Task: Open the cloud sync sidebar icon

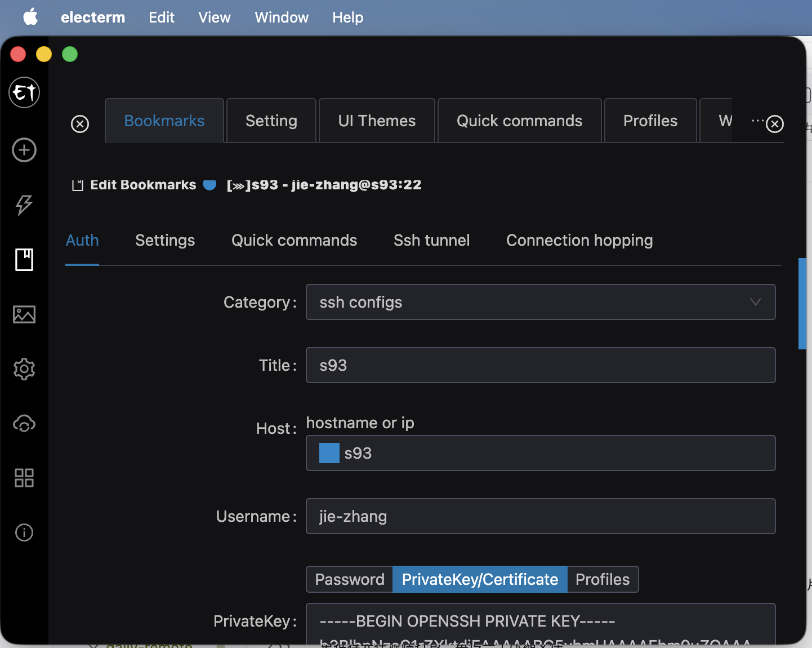Action: click(x=24, y=423)
